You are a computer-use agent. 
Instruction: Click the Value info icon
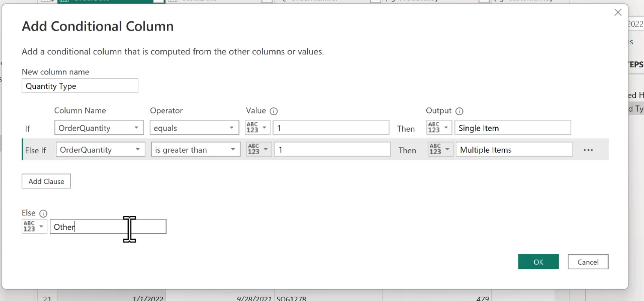pos(274,111)
